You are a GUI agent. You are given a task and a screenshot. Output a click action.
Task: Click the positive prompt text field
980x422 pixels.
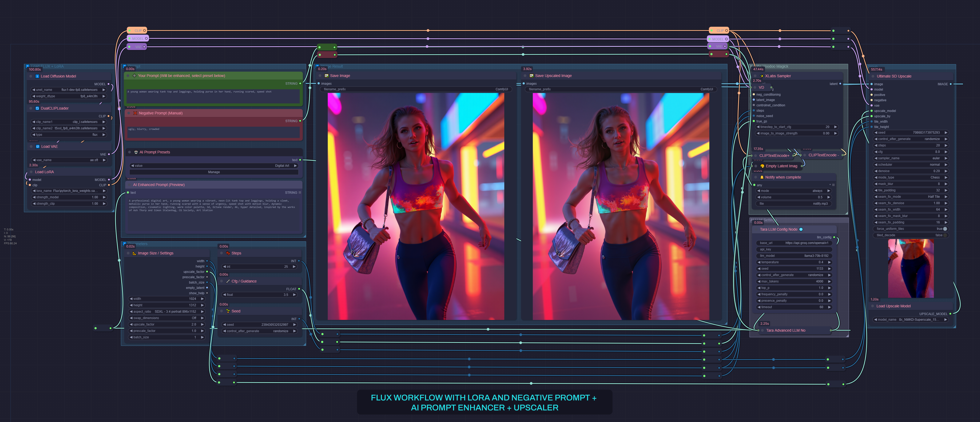pyautogui.click(x=213, y=96)
